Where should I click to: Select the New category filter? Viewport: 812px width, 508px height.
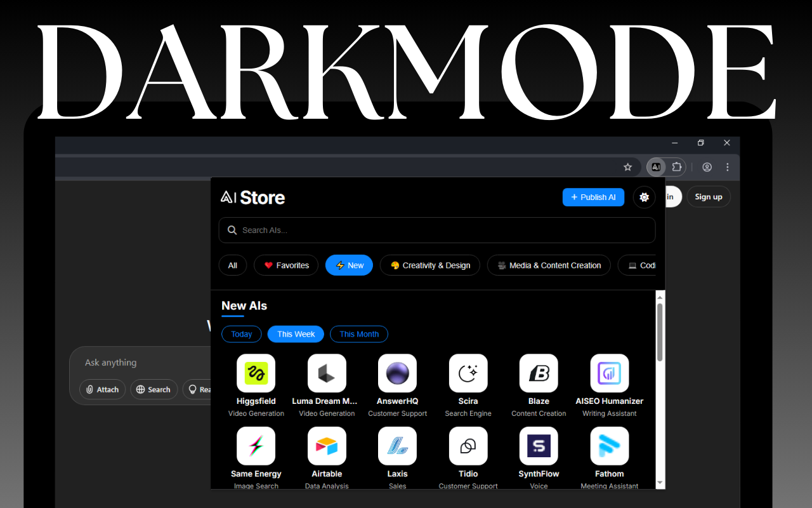coord(349,265)
